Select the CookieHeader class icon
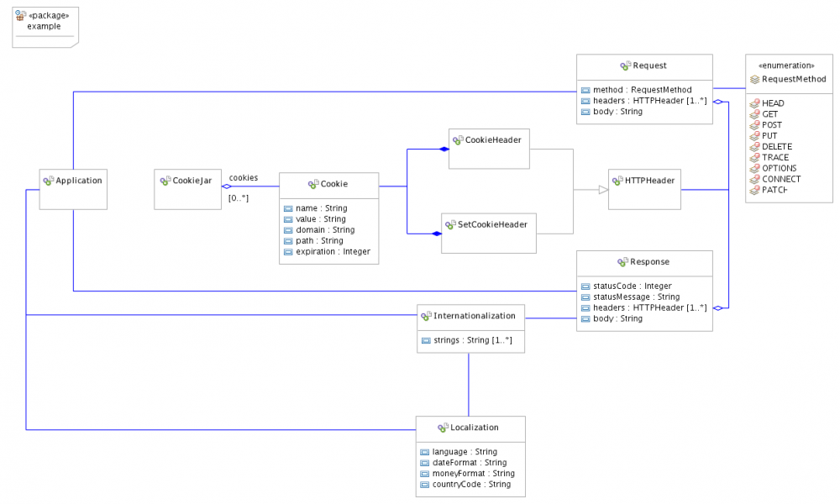Screen dimensions: 840x504 (x=458, y=140)
